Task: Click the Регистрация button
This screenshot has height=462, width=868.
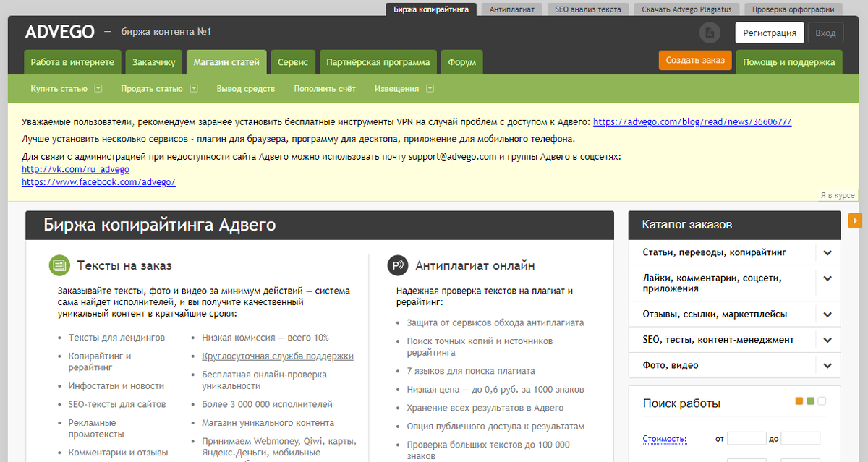Action: click(x=770, y=33)
